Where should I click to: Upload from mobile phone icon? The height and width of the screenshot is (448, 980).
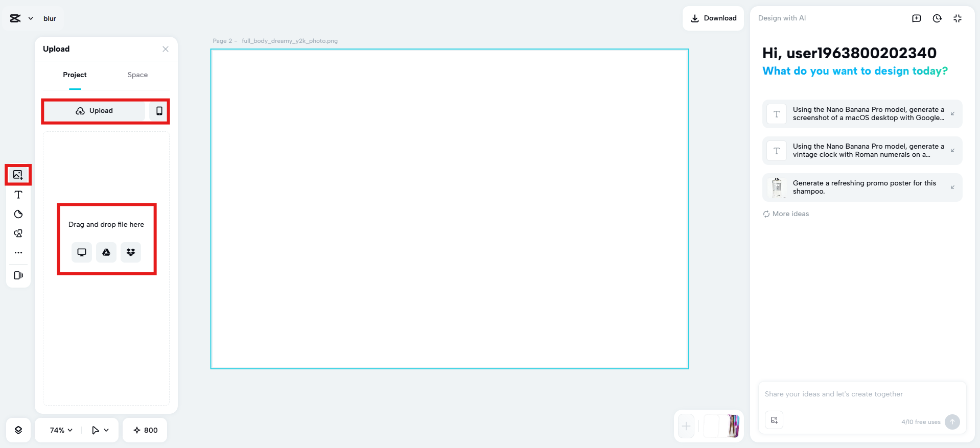(159, 111)
